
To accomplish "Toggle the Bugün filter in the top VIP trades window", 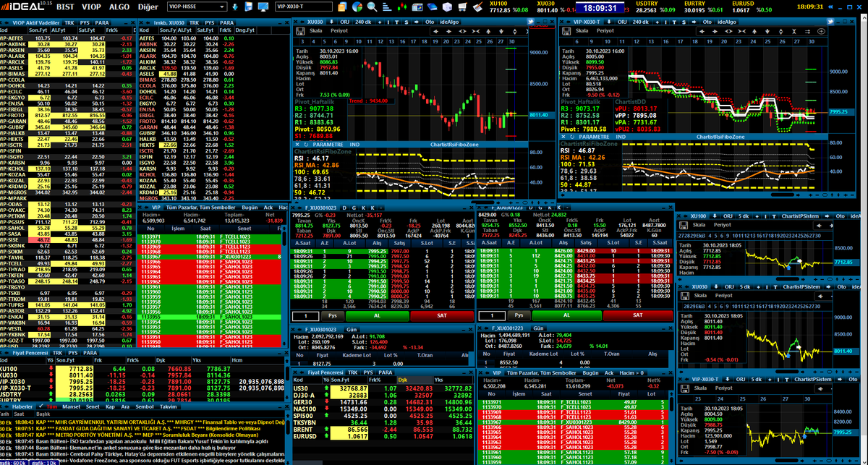I will pos(250,208).
